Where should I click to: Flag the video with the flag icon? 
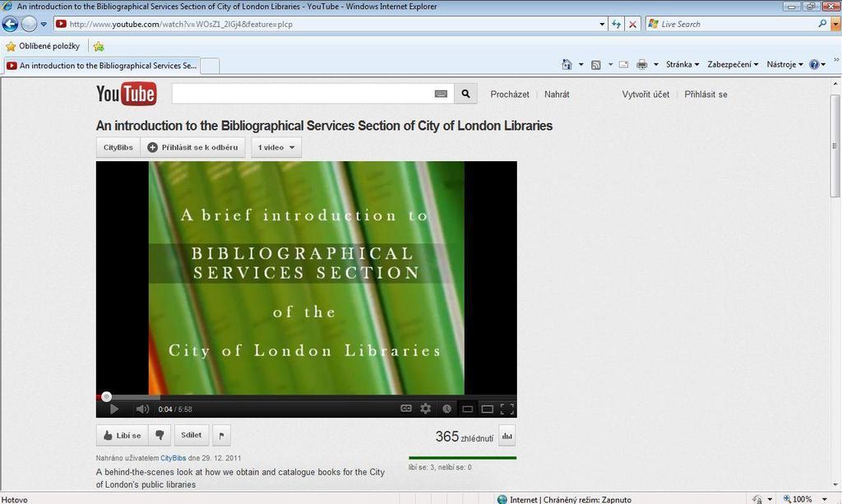(x=221, y=435)
